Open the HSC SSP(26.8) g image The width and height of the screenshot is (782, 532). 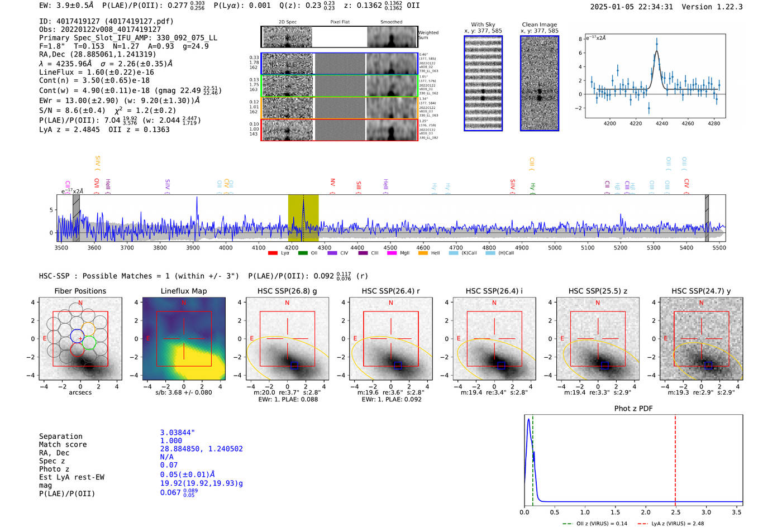[287, 339]
